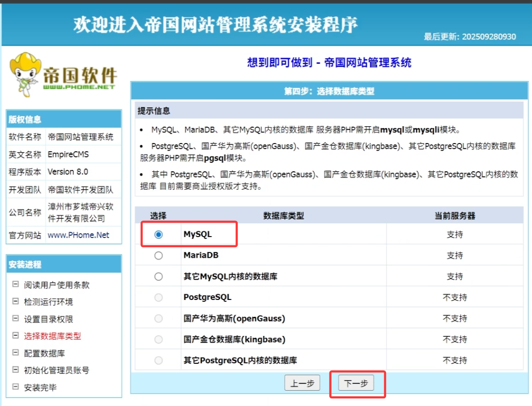The width and height of the screenshot is (532, 406).
Task: Go back with the 上一步 button
Action: tap(302, 383)
